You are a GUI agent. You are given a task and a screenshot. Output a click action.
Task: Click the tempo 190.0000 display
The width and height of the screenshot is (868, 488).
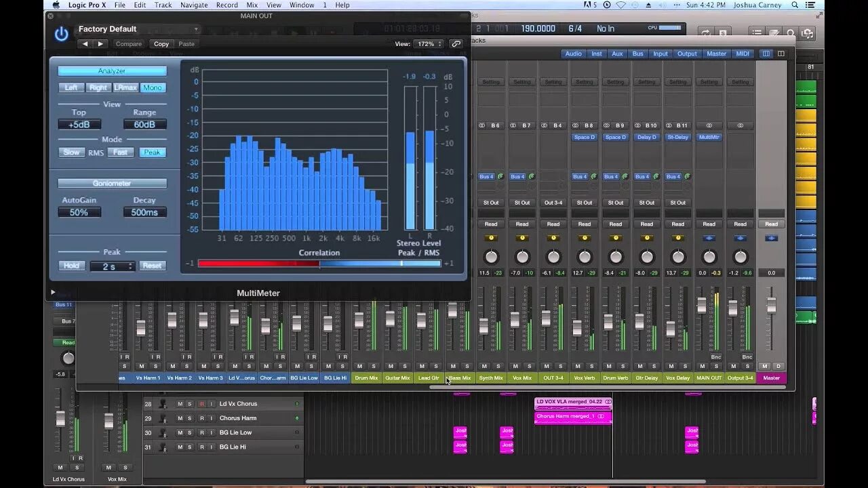click(x=538, y=28)
